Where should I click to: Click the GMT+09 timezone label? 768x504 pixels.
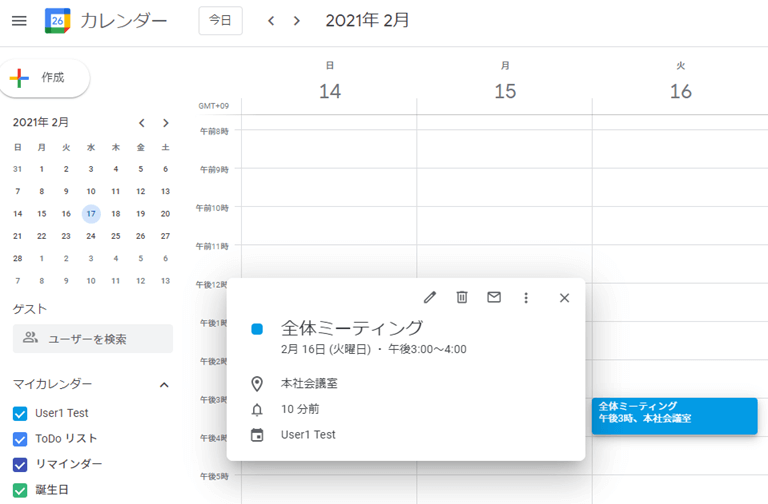pos(214,106)
